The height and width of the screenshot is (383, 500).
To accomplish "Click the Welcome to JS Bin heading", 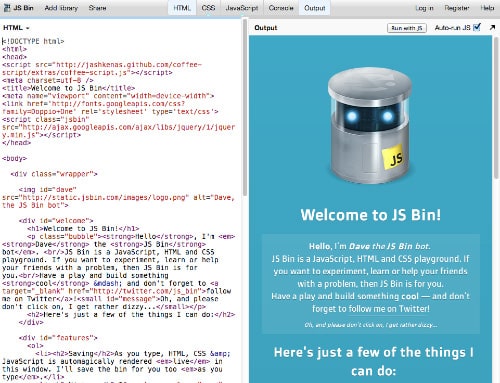I will 371,215.
